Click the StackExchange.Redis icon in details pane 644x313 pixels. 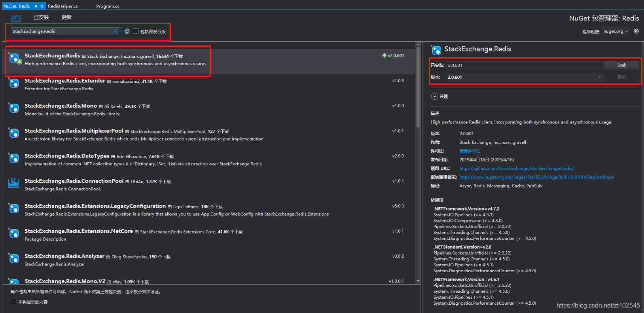click(x=436, y=49)
